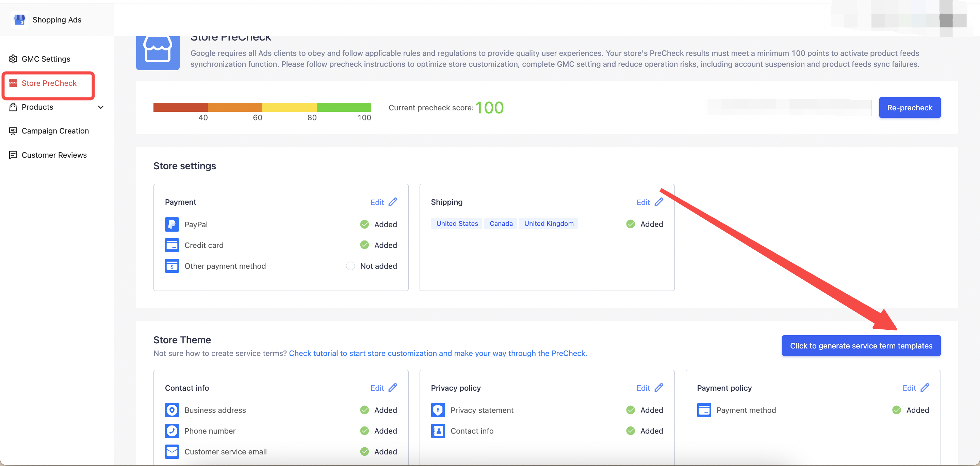Click the Privacy policy Contact info icon
Screen dimensions: 980x466
(x=438, y=431)
